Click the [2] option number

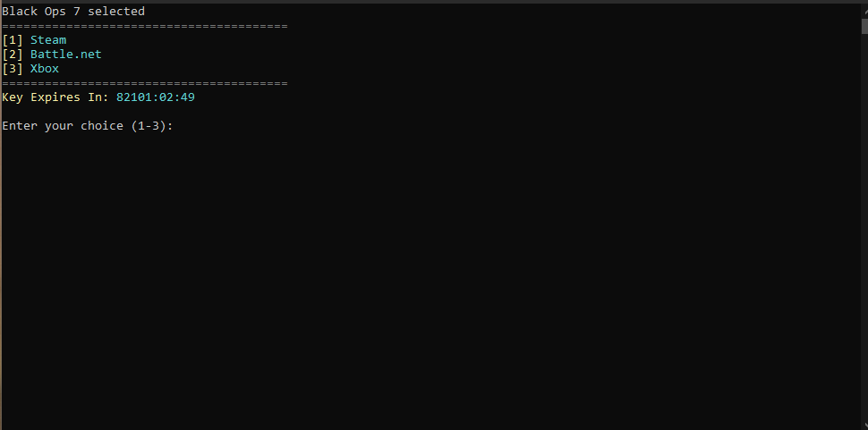click(x=13, y=55)
